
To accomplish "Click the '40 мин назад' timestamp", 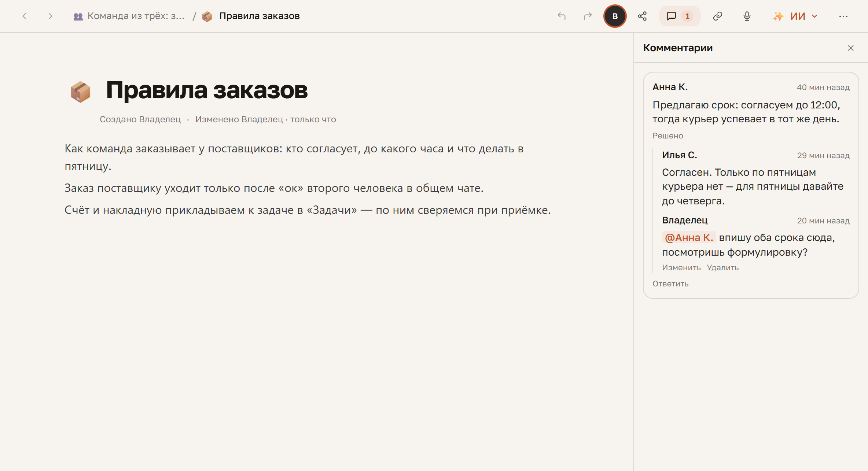I will point(823,88).
